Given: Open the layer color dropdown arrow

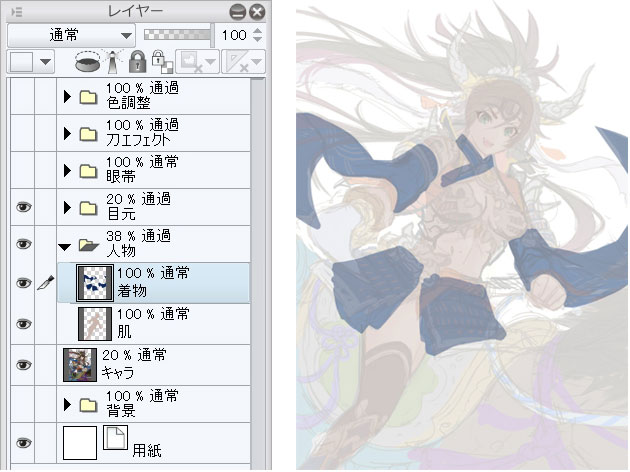Looking at the screenshot, I should click(45, 62).
